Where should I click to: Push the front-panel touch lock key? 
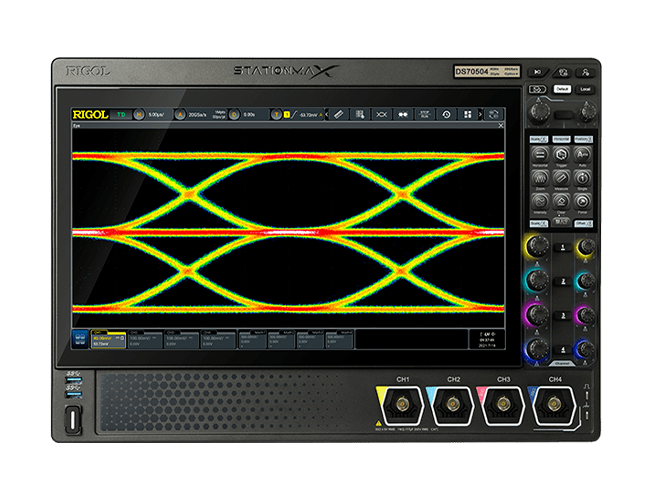(x=537, y=89)
